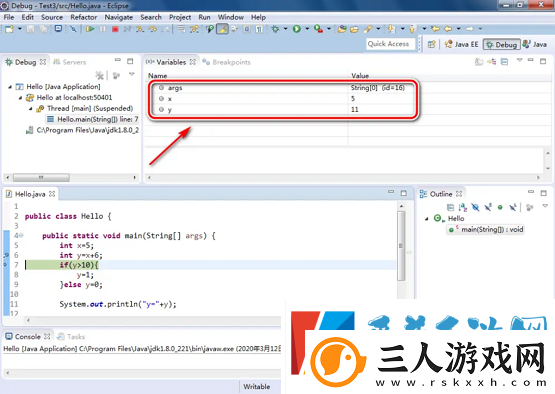Toggle Hide Static Members in Outline
Image resolution: width=555 pixels, height=394 pixels.
(x=488, y=207)
